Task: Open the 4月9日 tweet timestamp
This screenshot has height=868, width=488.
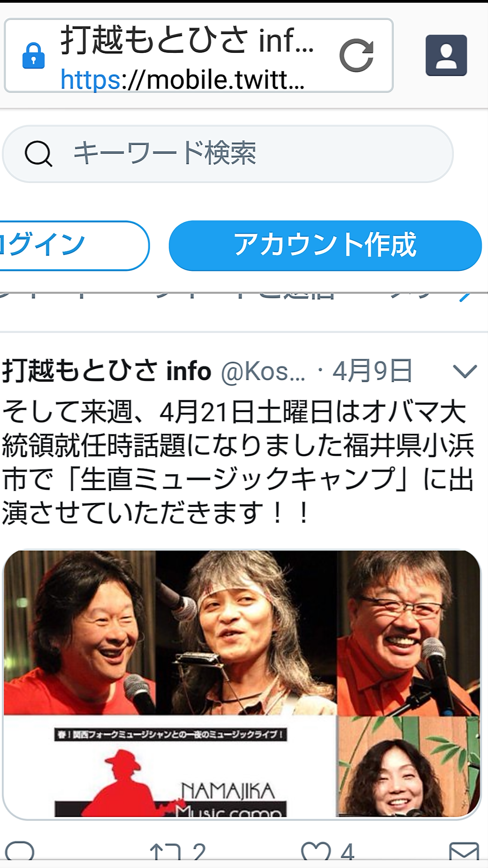Action: [372, 371]
